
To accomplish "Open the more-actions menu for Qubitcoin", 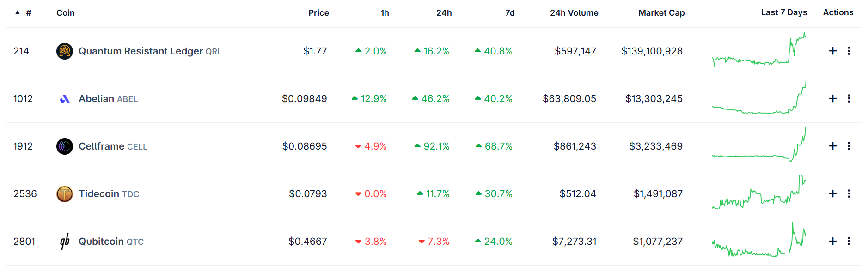I will pos(849,241).
